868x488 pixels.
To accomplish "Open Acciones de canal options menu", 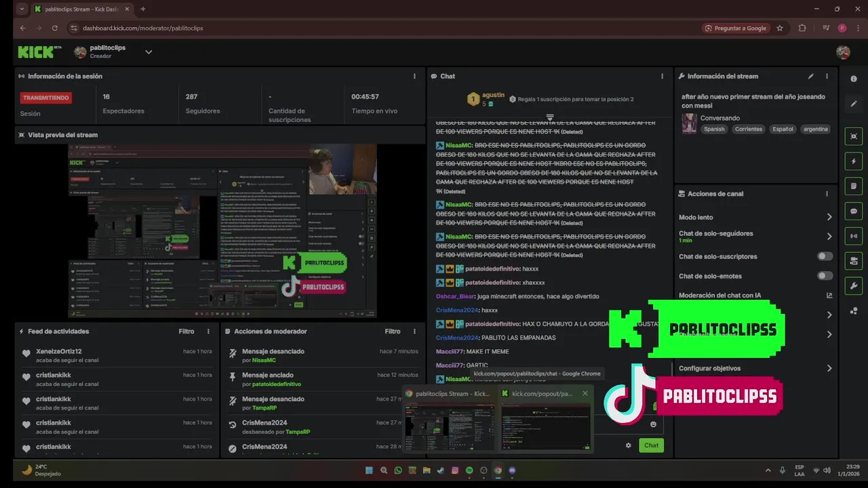I will pyautogui.click(x=827, y=194).
